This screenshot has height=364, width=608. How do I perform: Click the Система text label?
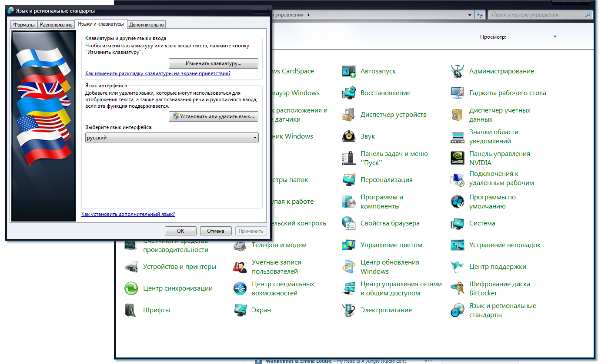(x=482, y=223)
